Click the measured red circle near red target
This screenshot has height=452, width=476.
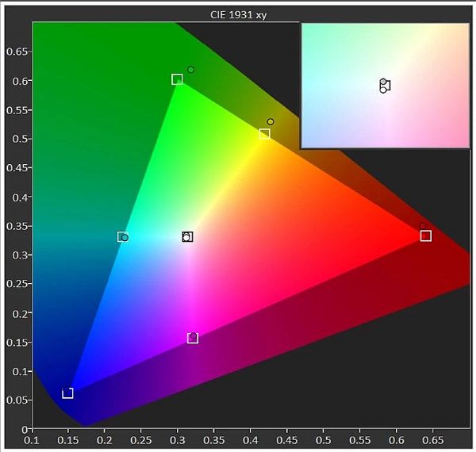pos(423,228)
